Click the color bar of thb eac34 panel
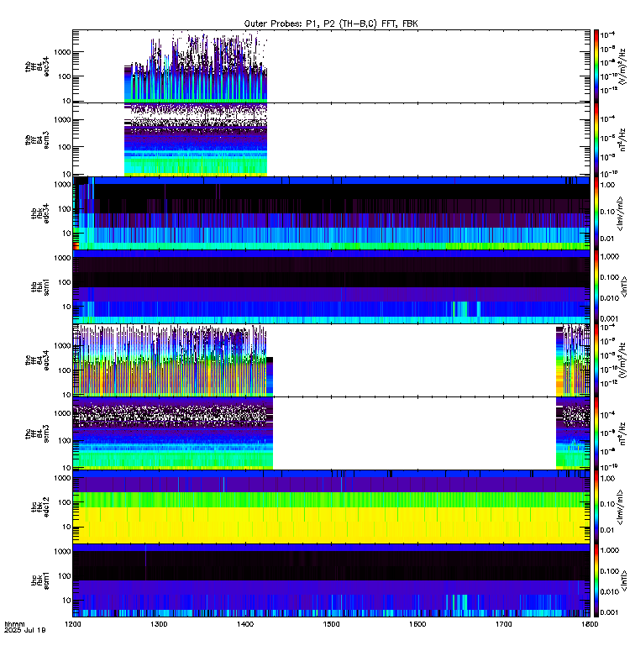Viewport: 630px width, 672px height. tap(596, 66)
